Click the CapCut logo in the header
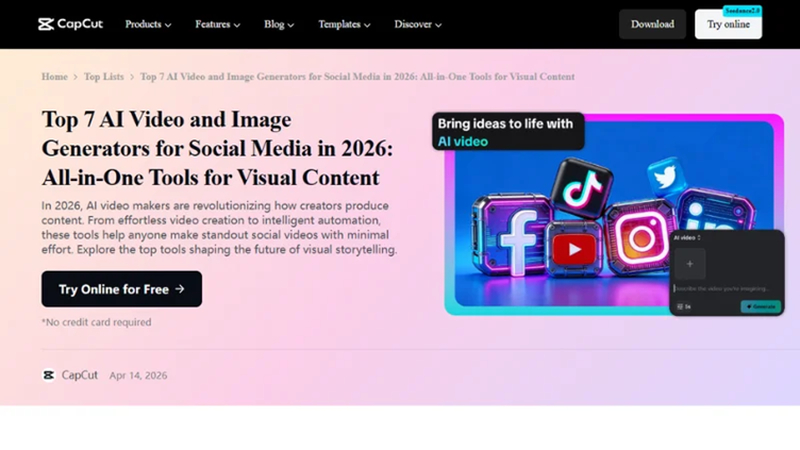The width and height of the screenshot is (800, 450). point(70,24)
